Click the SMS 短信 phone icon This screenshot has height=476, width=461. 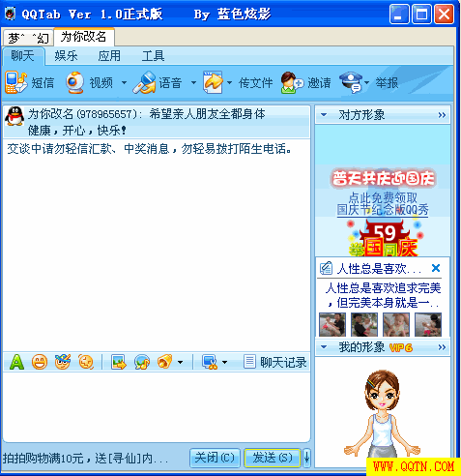(16, 82)
